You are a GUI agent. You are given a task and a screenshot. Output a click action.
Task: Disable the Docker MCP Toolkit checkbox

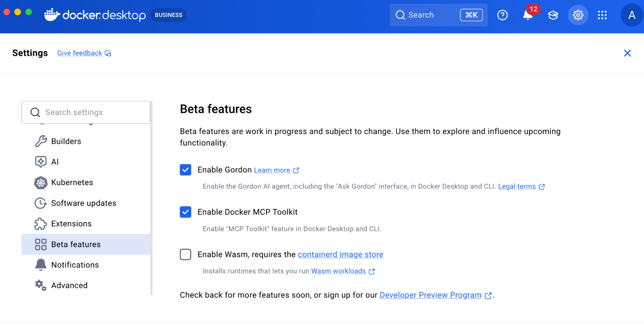pyautogui.click(x=186, y=212)
